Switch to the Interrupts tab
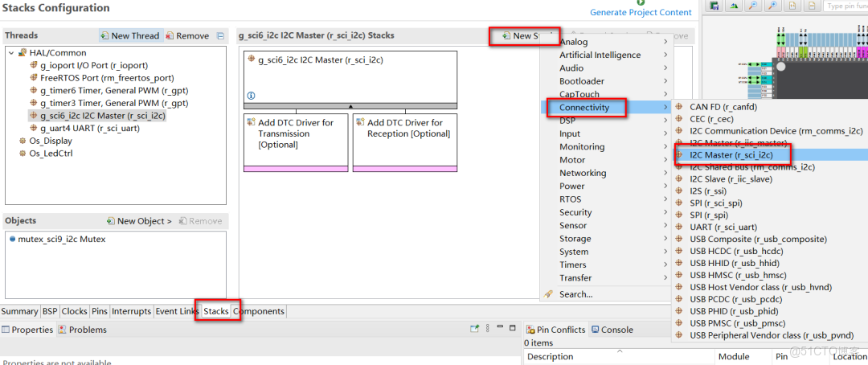This screenshot has width=868, height=365. tap(131, 311)
